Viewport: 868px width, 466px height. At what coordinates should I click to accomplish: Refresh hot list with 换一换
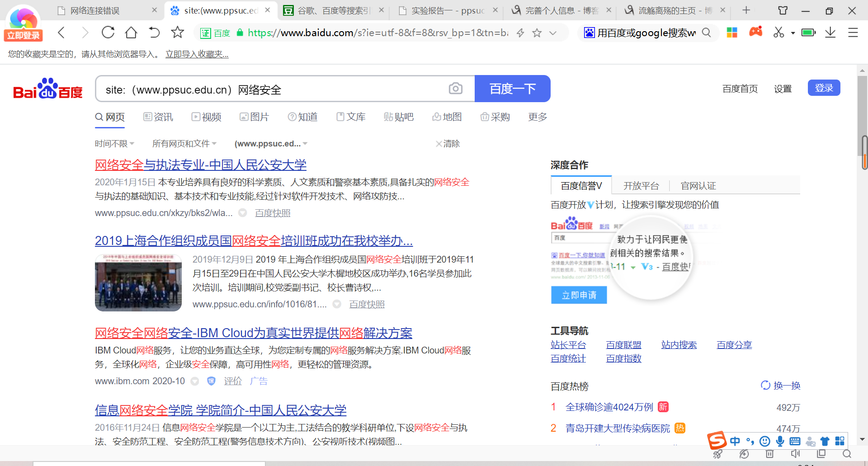click(781, 386)
